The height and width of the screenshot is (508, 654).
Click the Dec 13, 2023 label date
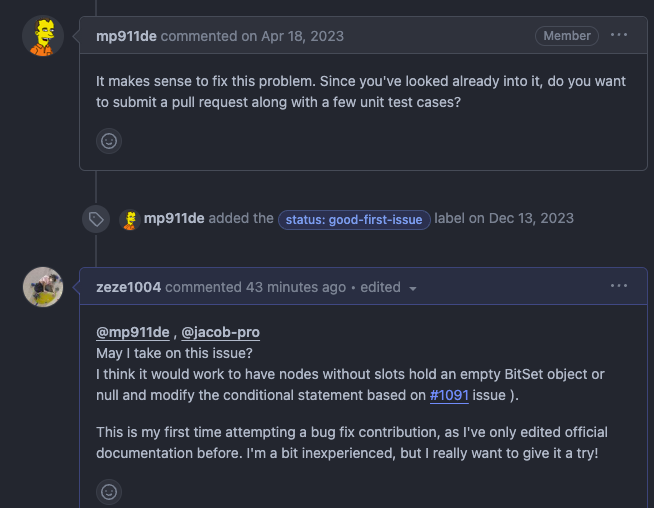pyautogui.click(x=531, y=219)
